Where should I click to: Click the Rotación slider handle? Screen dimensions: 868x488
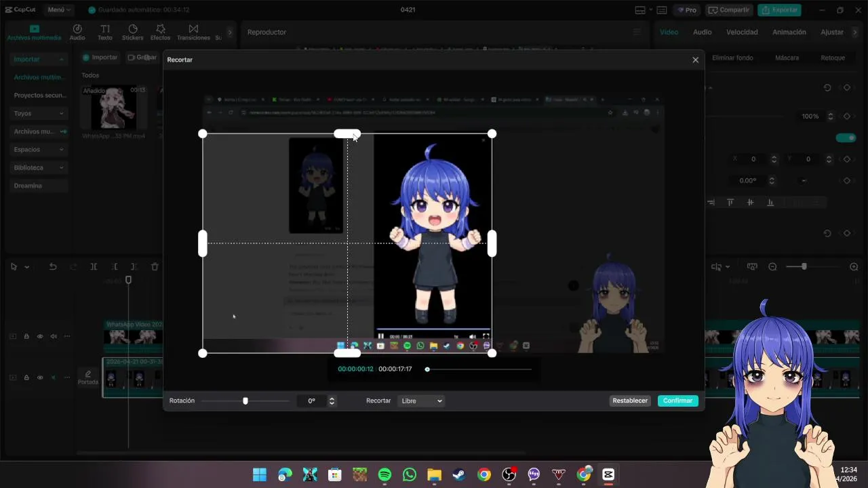click(x=245, y=401)
